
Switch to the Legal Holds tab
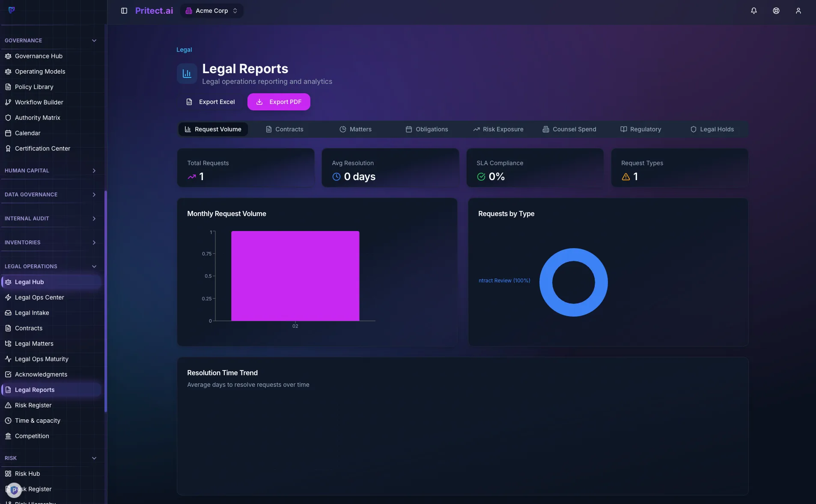coord(712,129)
